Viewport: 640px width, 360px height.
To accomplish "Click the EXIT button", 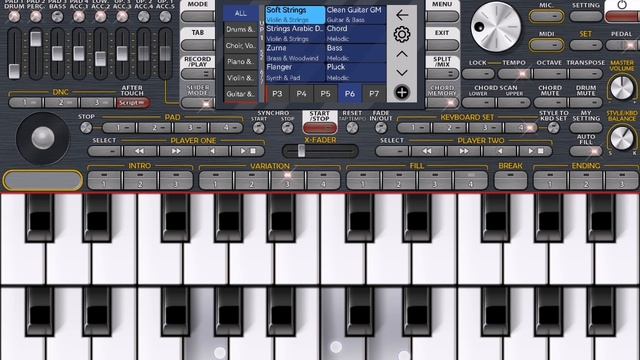I will [x=442, y=45].
